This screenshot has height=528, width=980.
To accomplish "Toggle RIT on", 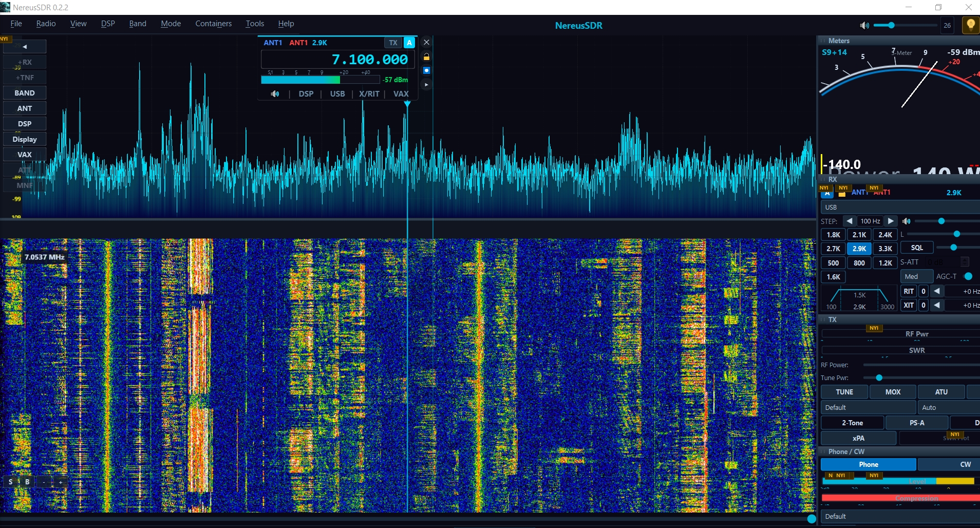I will (x=909, y=291).
